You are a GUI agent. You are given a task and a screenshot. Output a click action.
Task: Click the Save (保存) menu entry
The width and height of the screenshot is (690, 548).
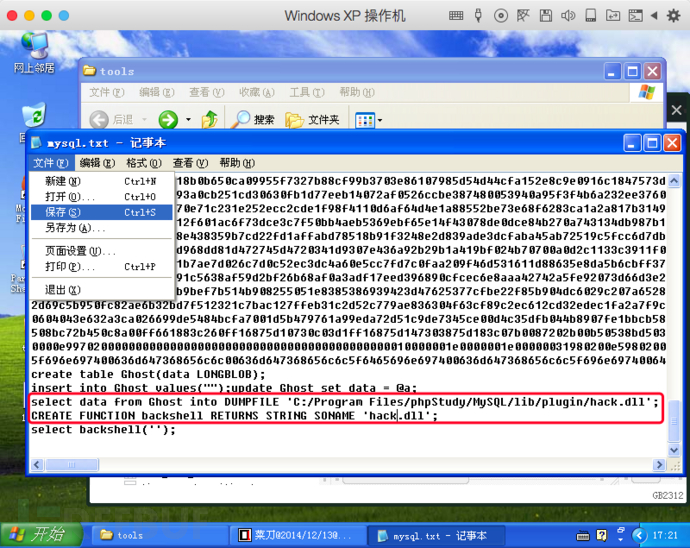(x=101, y=212)
